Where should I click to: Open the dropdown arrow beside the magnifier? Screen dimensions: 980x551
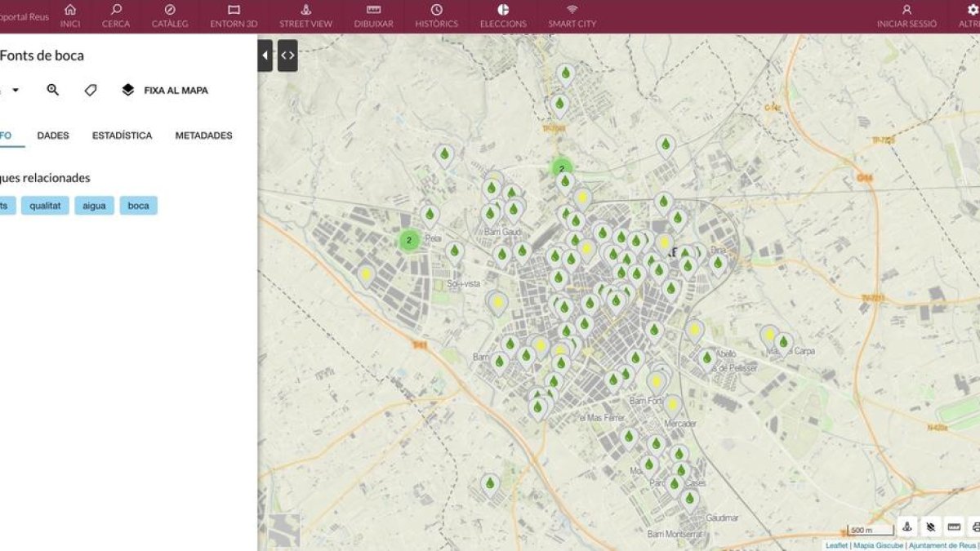click(16, 90)
